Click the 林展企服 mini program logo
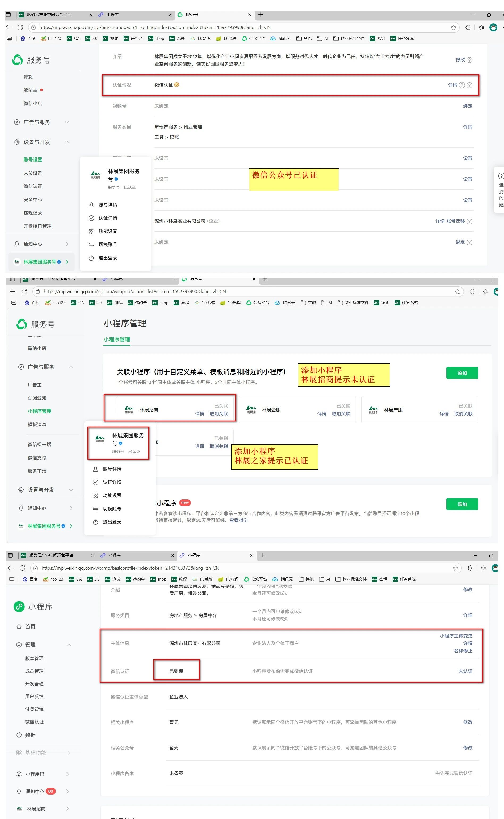Viewport: 504px width, 819px height. coord(251,410)
